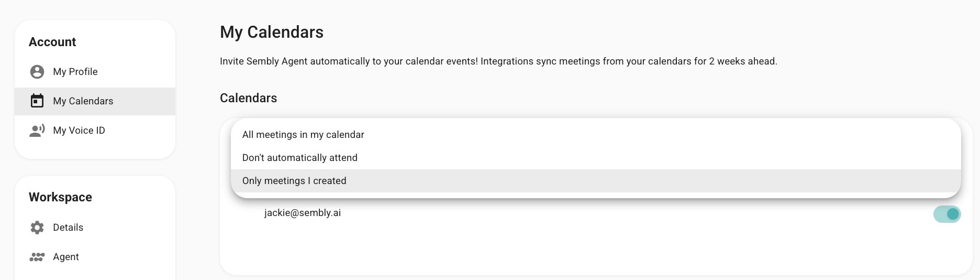Image resolution: width=980 pixels, height=280 pixels.
Task: Click the My Profile person icon
Action: coord(37,72)
